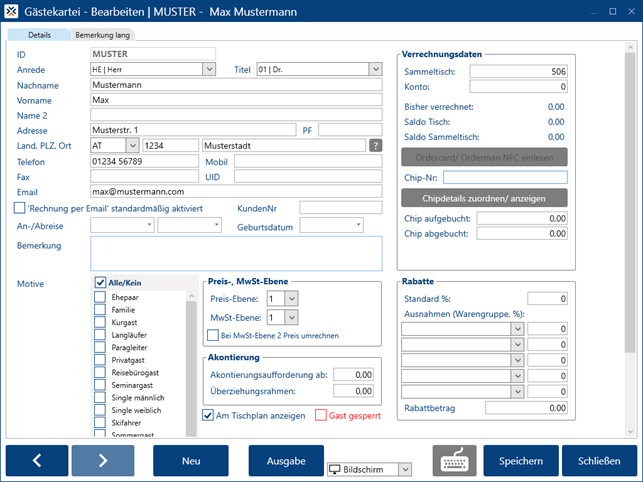Toggle 'Am Tischplan anzeigen' checkbox
Viewport: 643px width, 482px height.
tap(208, 415)
